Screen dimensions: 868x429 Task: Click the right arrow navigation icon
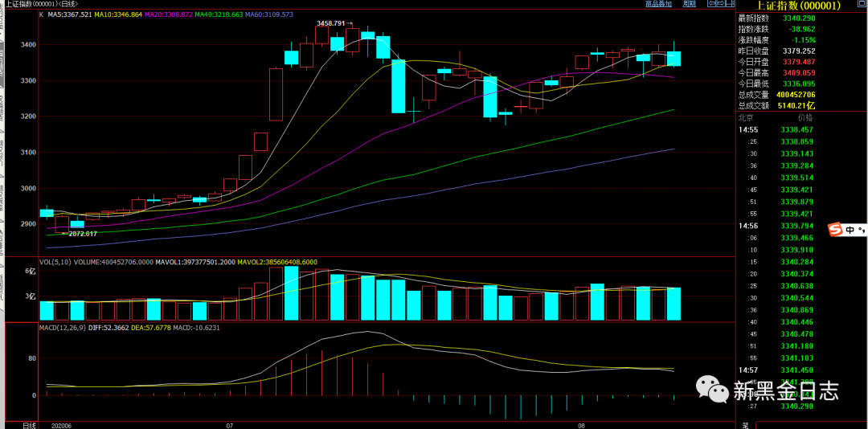tap(721, 3)
